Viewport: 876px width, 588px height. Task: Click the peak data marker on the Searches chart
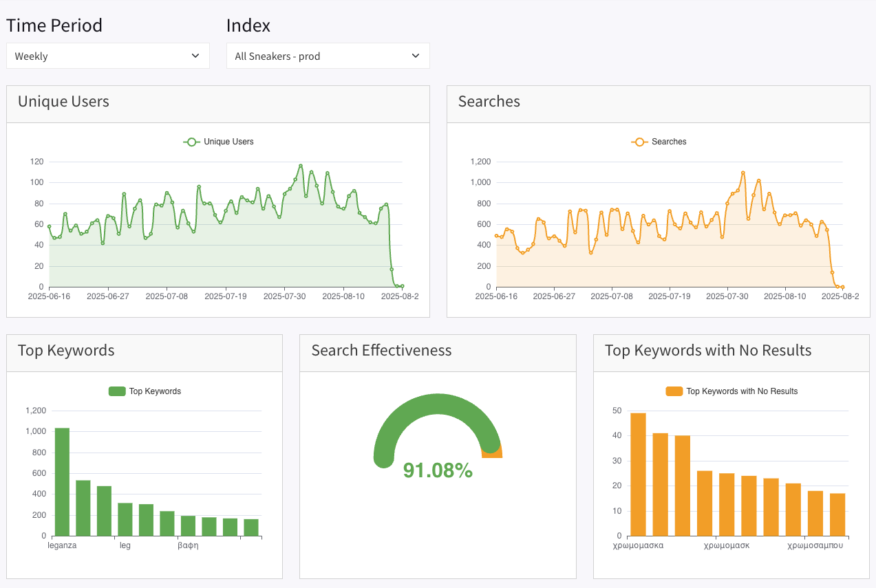pos(743,172)
